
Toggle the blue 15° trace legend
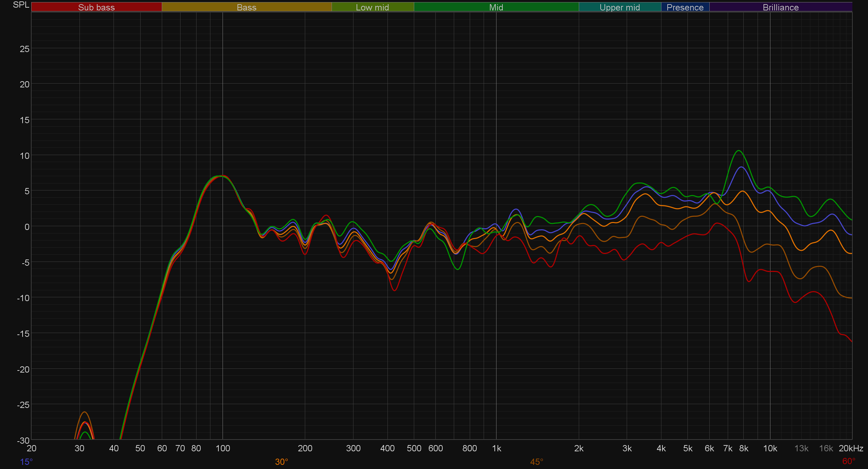coord(26,462)
